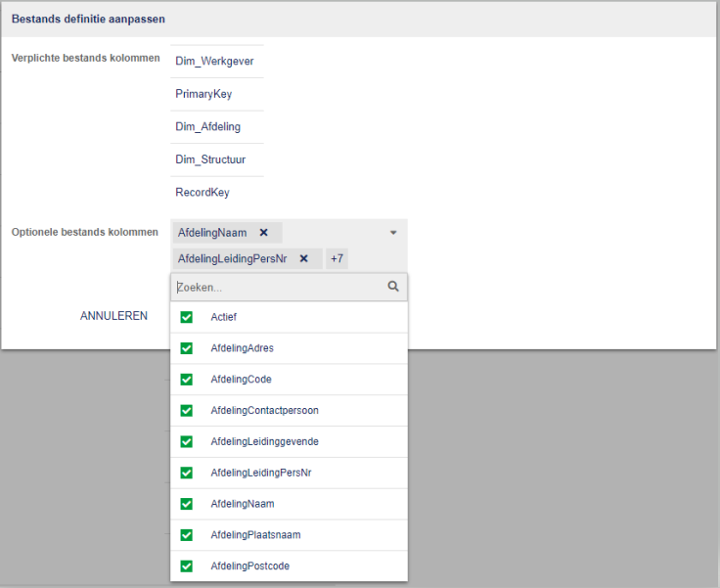
Task: Deselect the AfdelingLeidinggevende checkbox
Action: [187, 441]
